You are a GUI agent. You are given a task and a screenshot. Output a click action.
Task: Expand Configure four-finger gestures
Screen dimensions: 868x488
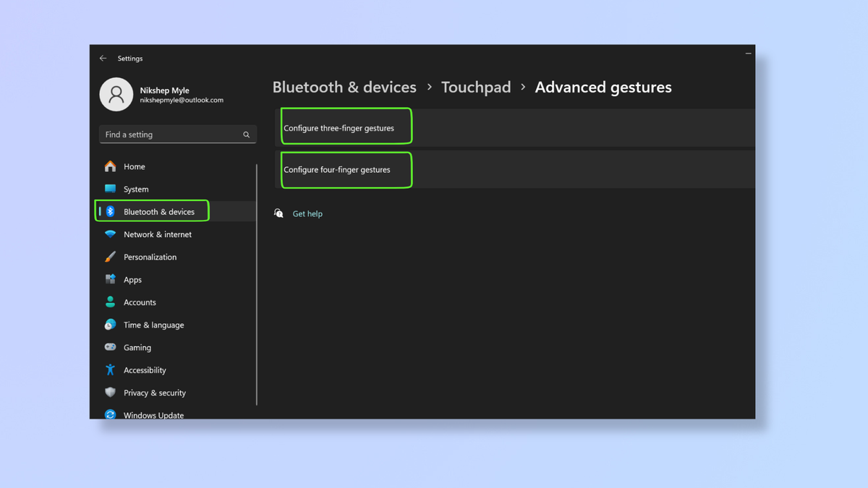[x=346, y=170]
